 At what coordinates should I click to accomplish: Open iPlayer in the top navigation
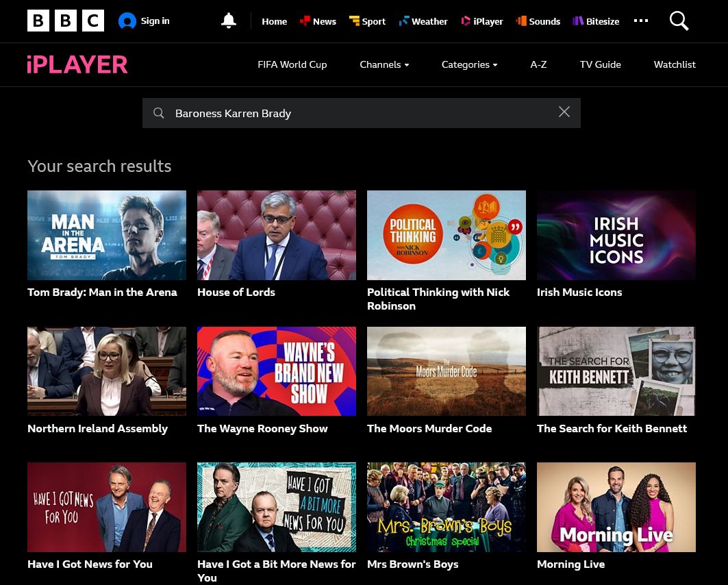(482, 21)
